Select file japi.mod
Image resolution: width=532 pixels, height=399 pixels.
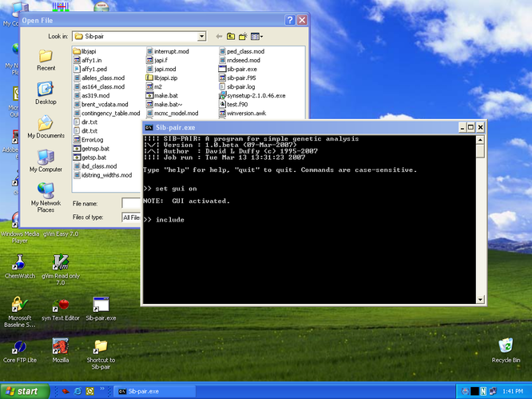[x=161, y=69]
